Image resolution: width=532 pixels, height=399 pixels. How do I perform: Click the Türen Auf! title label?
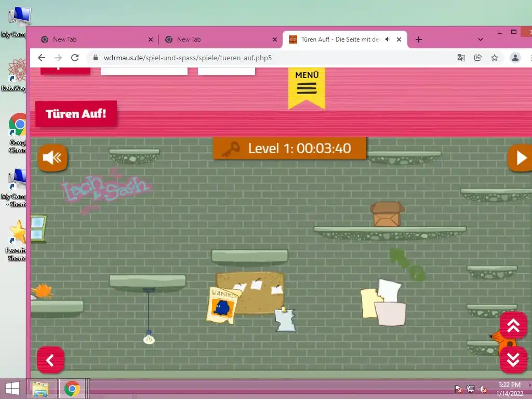(76, 114)
